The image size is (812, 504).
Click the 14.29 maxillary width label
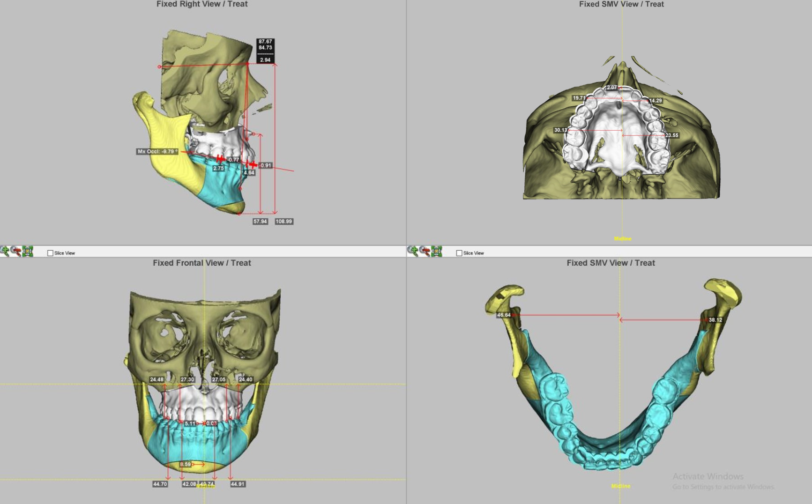tap(656, 101)
